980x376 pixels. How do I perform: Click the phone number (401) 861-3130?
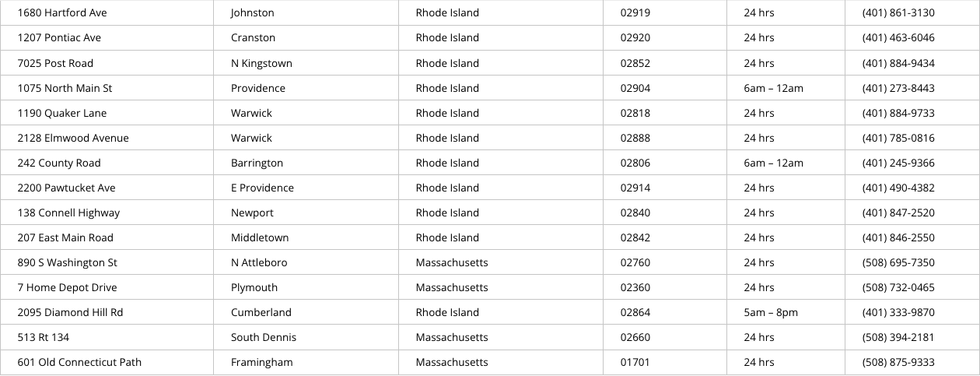[898, 13]
